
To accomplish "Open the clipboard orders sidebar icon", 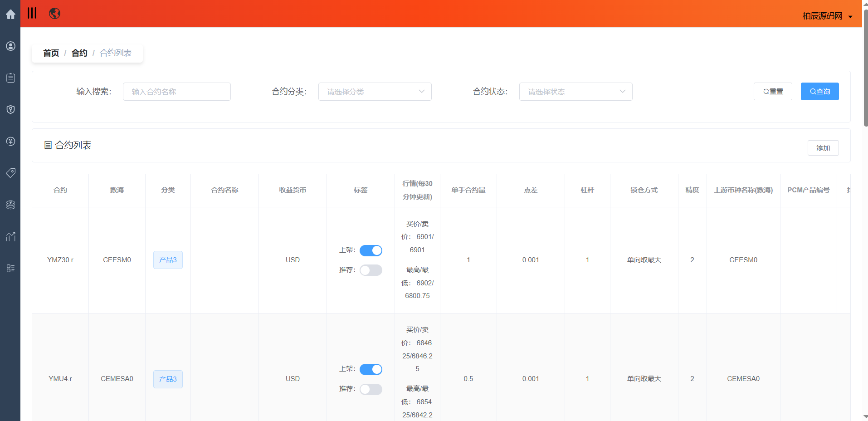I will [x=10, y=78].
